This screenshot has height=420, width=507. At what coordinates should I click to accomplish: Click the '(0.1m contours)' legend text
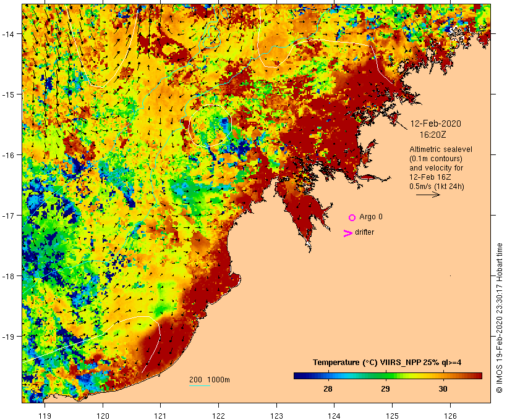tap(435, 159)
